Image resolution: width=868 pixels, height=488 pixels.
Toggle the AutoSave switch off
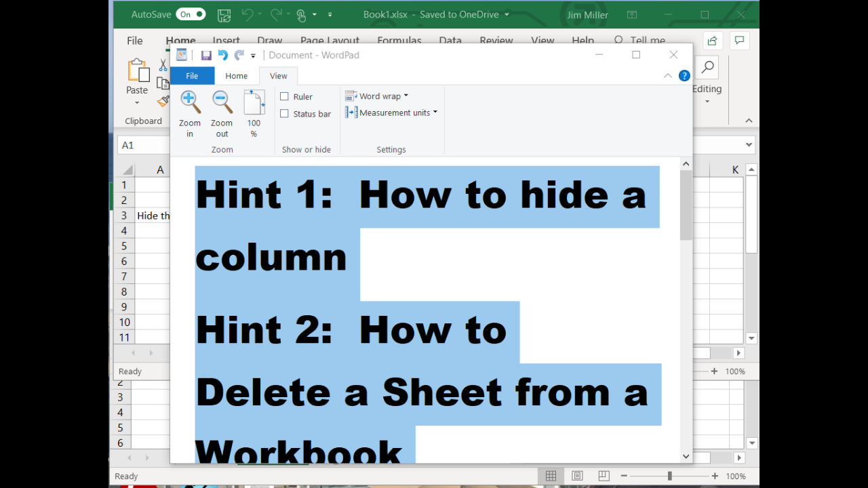pyautogui.click(x=191, y=14)
